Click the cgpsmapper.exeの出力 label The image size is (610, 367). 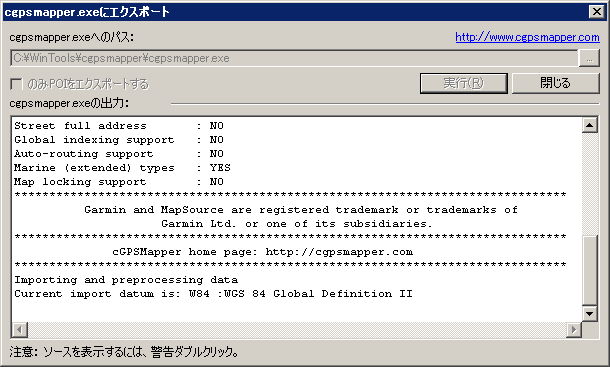tap(69, 103)
